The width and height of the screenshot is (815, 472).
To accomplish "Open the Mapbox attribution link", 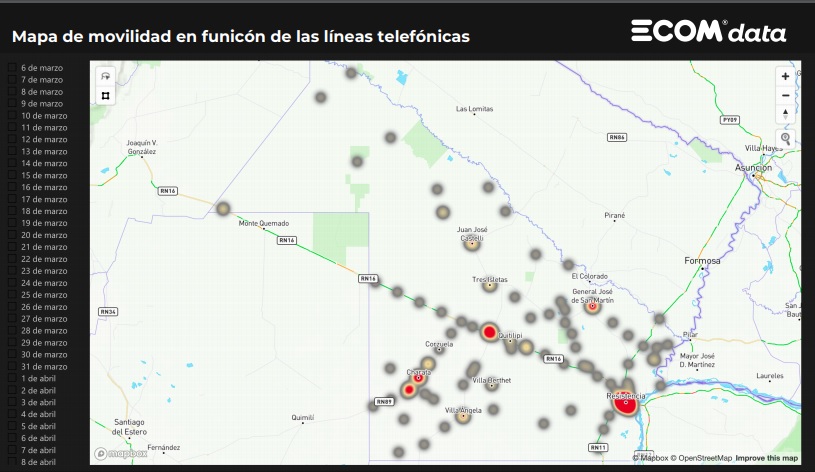I will click(x=650, y=458).
